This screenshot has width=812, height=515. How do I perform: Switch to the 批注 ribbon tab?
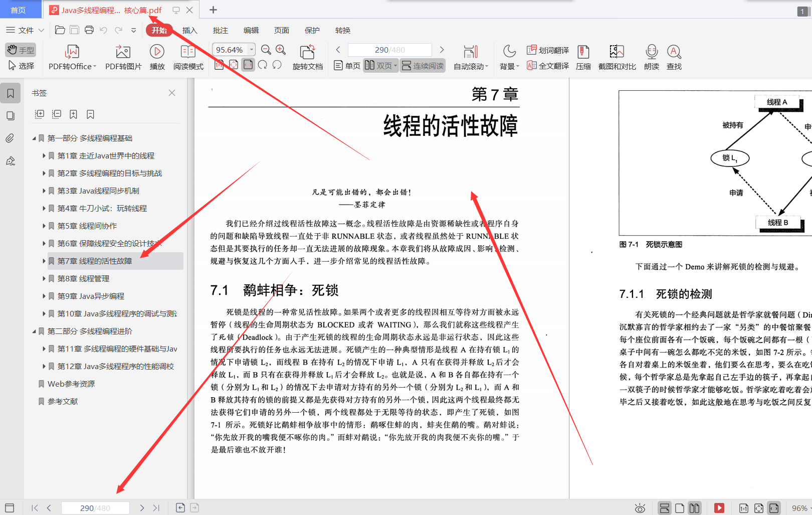(x=220, y=30)
